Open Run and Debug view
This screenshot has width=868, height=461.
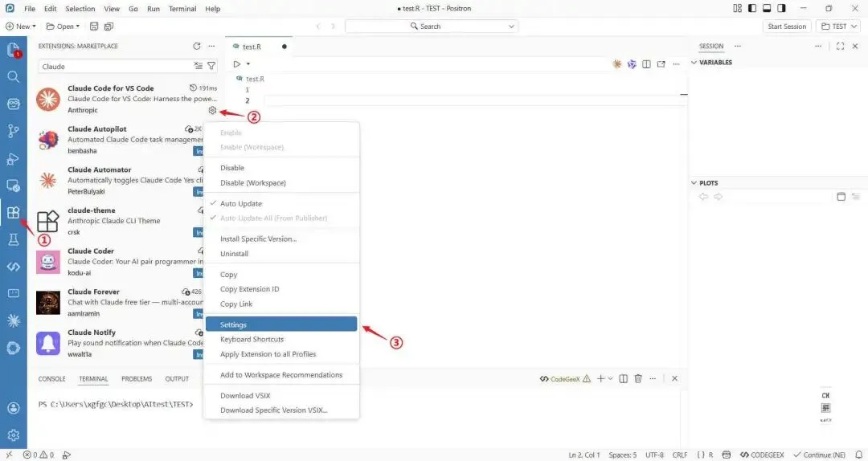(14, 159)
